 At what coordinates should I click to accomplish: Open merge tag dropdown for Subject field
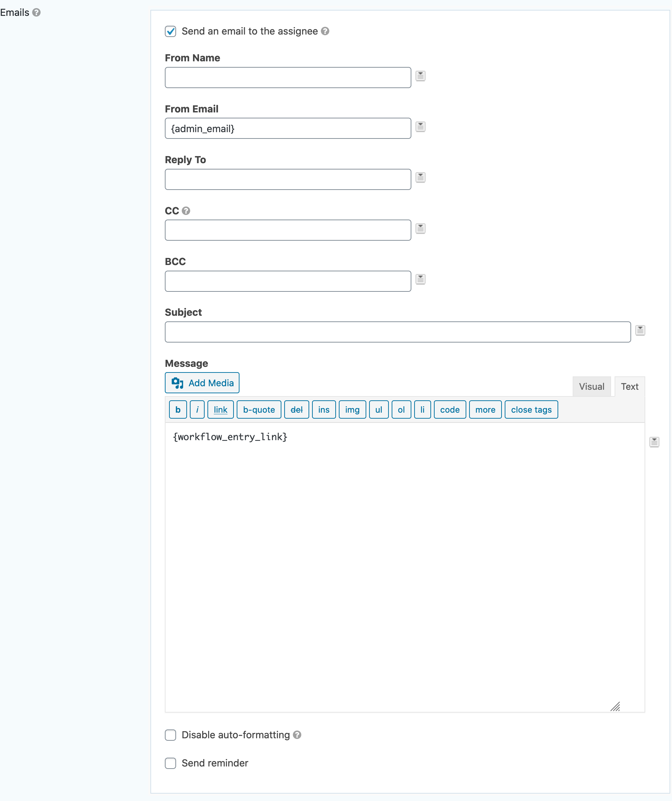pyautogui.click(x=640, y=330)
